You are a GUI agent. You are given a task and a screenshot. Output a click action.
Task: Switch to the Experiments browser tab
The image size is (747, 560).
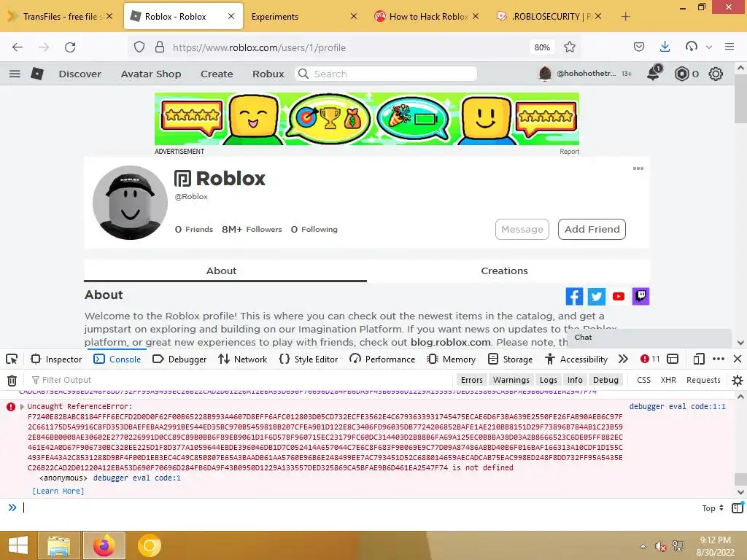[x=303, y=16]
